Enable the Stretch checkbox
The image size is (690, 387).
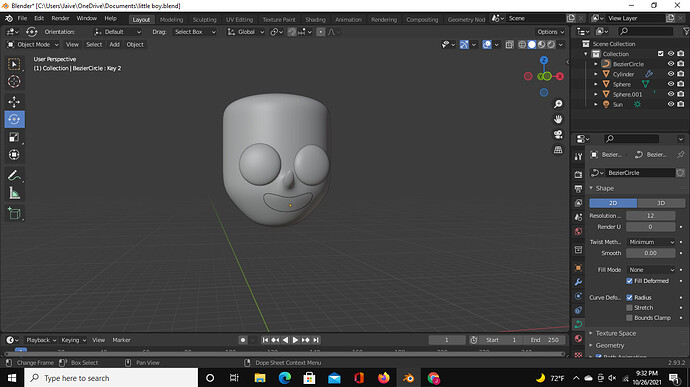pyautogui.click(x=629, y=308)
